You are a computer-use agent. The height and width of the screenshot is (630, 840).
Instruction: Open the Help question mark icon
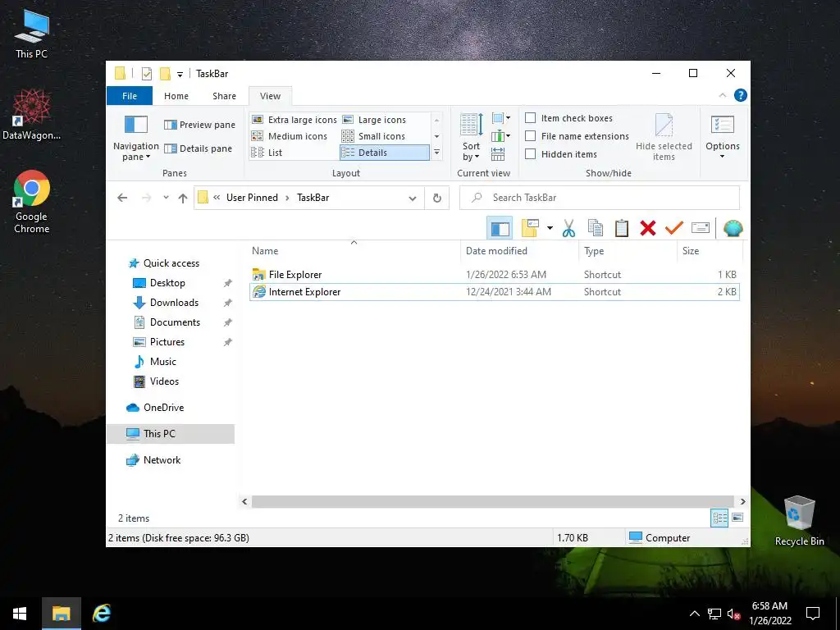coord(741,95)
